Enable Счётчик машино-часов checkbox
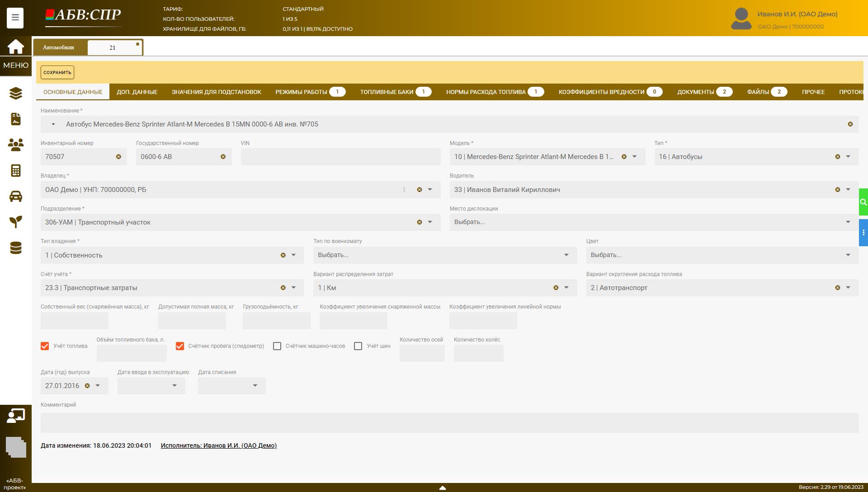Image resolution: width=868 pixels, height=492 pixels. point(277,346)
